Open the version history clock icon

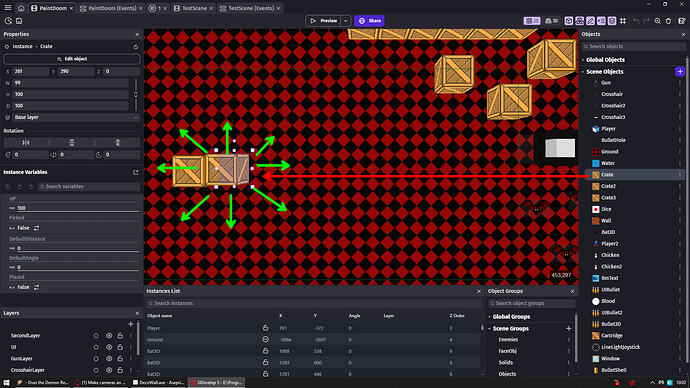click(x=8, y=21)
